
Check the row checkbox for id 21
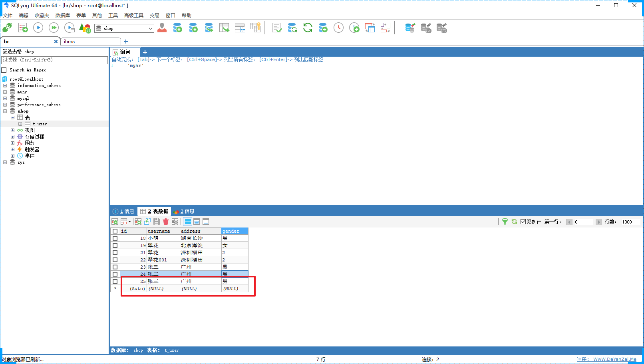(x=115, y=253)
